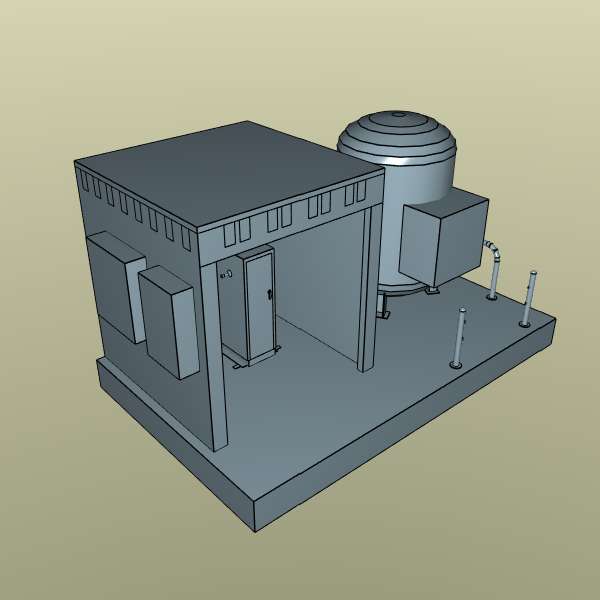600x600 pixels.
Task: Click the tall cabinet door inside the shelter
Action: point(260,306)
